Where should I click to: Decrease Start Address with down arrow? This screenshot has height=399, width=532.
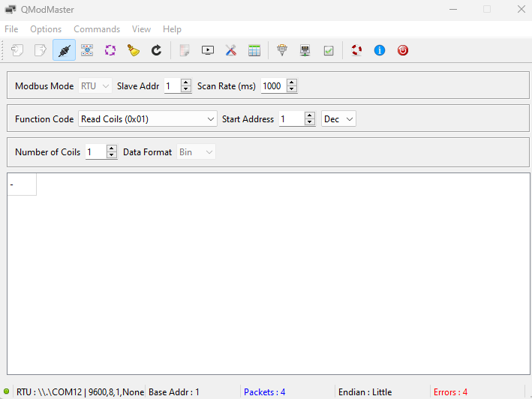click(309, 122)
